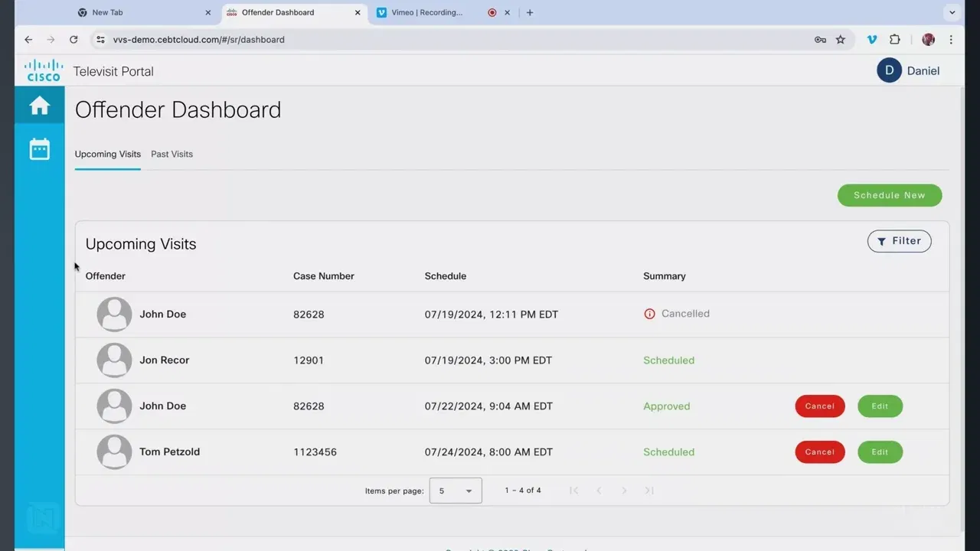
Task: Go to the next page of results
Action: [x=624, y=491]
